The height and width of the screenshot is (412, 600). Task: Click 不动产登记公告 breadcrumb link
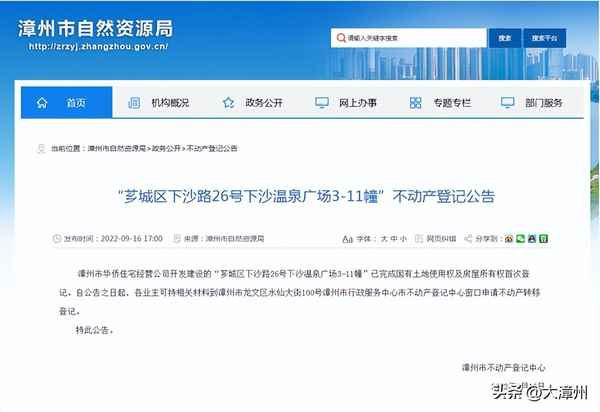coord(212,148)
